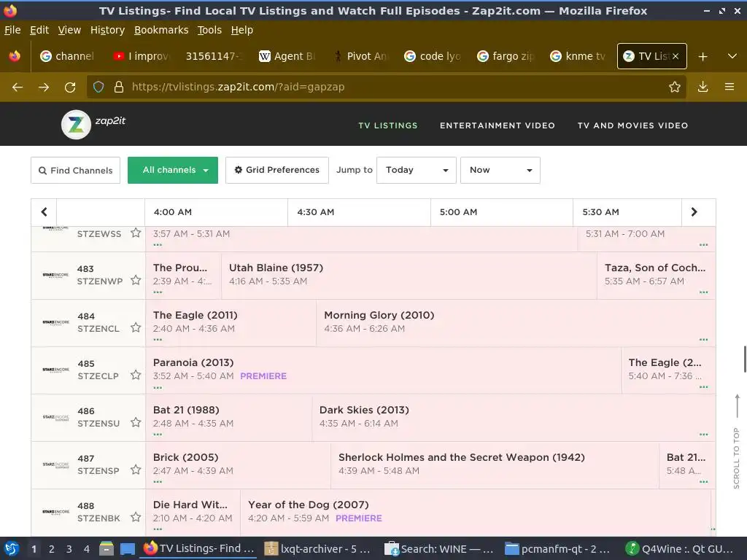Favorite channel 483 STZENWP star
Screen dimensions: 747x560
(x=136, y=280)
